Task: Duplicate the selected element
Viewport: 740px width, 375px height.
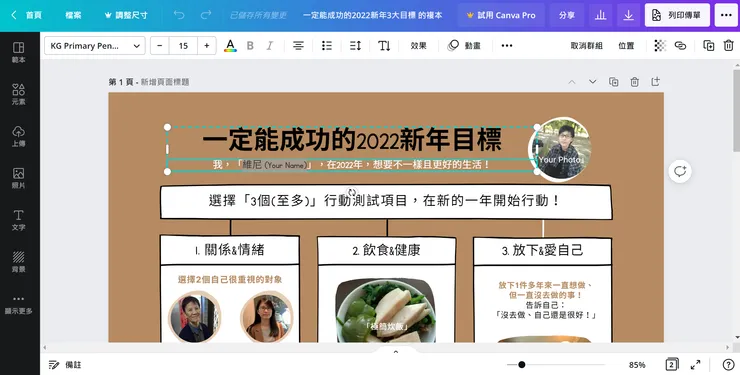Action: [708, 46]
